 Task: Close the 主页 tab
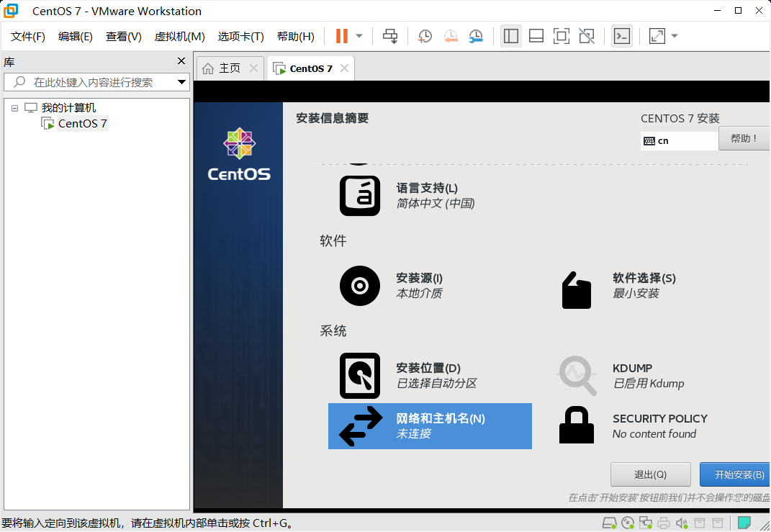tap(253, 68)
